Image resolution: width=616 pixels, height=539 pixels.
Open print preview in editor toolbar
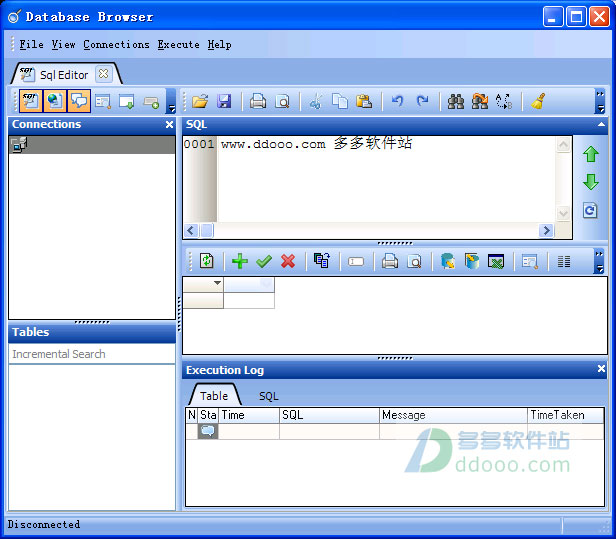click(x=282, y=101)
